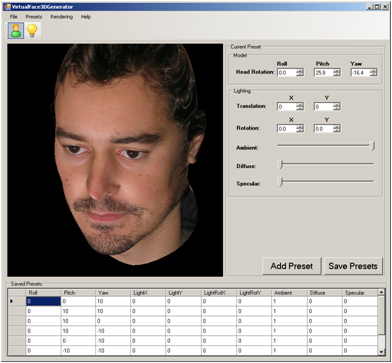Image resolution: width=392 pixels, height=363 pixels.
Task: Open the File menu
Action: pyautogui.click(x=14, y=17)
